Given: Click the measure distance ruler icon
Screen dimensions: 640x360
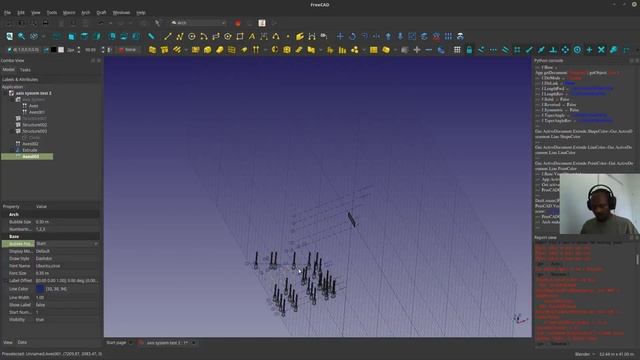Looking at the screenshot, I should point(151,36).
